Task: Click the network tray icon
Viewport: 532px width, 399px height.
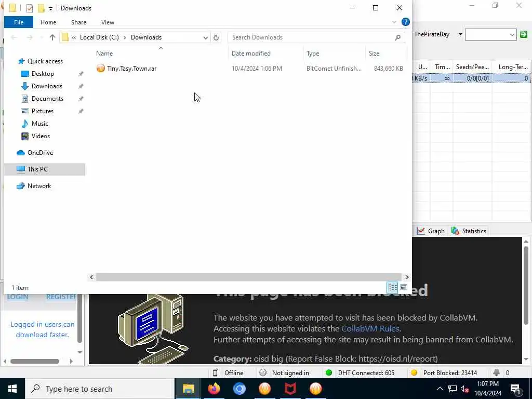Action: [x=453, y=389]
